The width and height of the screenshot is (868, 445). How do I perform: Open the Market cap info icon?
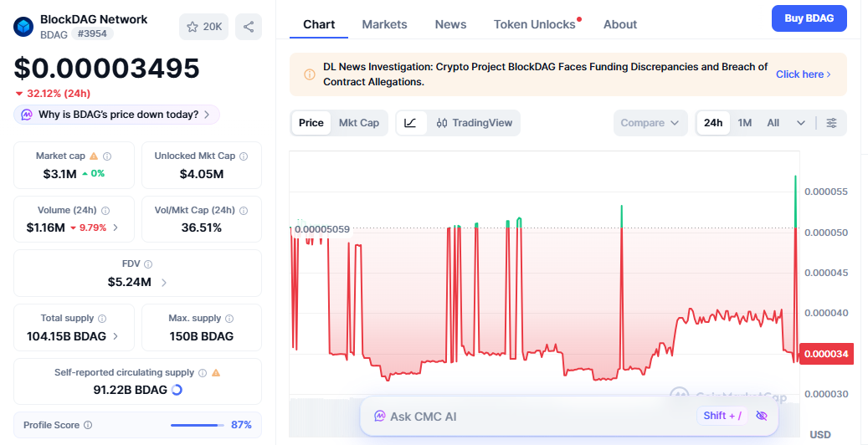107,156
